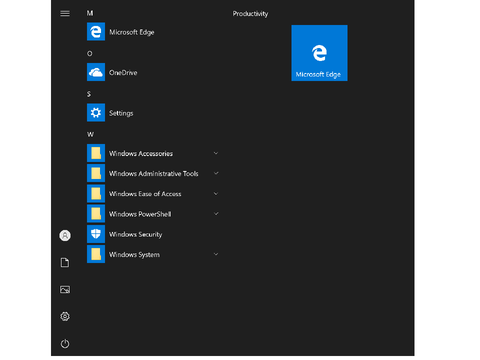This screenshot has width=480, height=360.
Task: Open Pictures from the sidebar icon
Action: click(65, 290)
